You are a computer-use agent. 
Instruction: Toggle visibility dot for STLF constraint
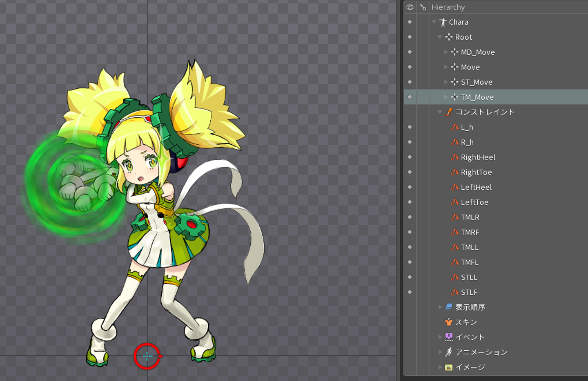tap(410, 292)
